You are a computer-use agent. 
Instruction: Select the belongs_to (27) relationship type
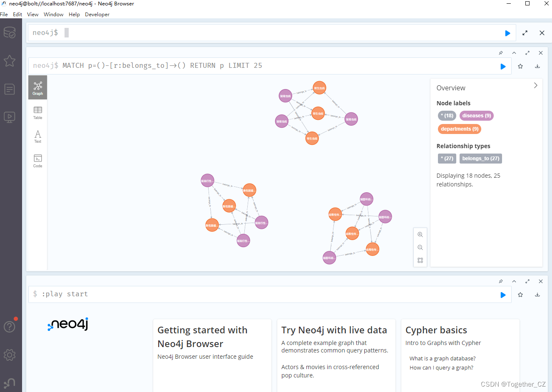481,159
